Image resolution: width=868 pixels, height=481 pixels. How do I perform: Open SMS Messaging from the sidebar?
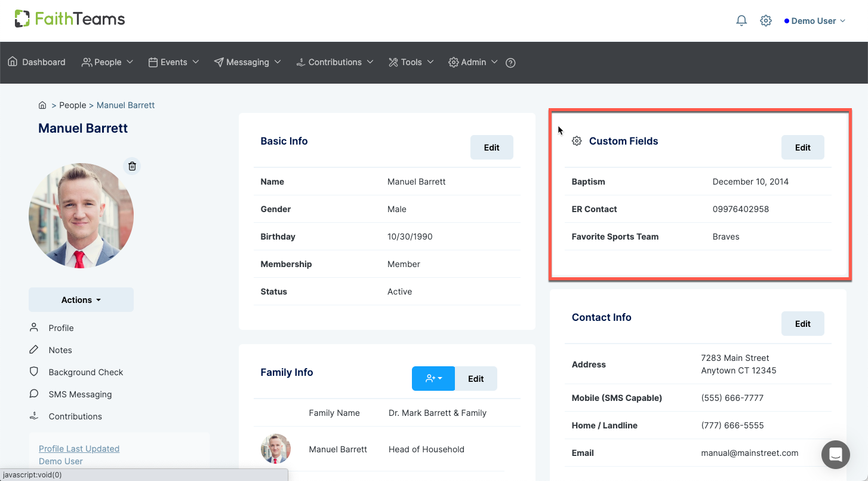pyautogui.click(x=79, y=394)
